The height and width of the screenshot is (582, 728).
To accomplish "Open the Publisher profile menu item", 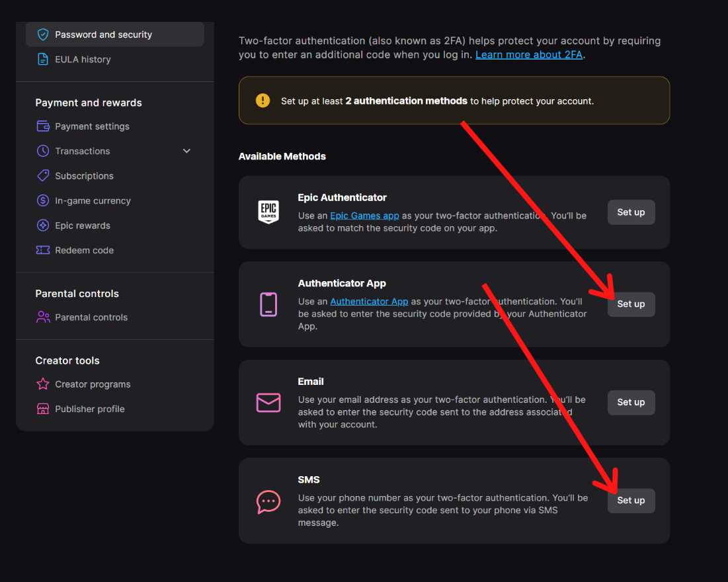I will click(90, 409).
